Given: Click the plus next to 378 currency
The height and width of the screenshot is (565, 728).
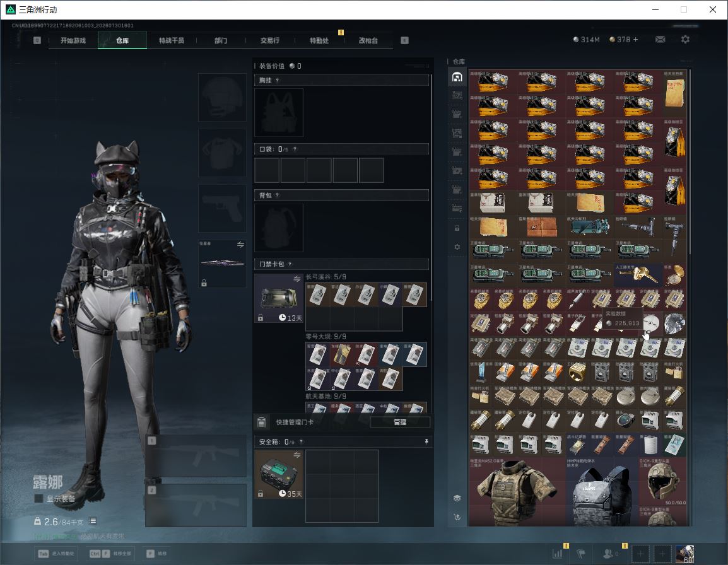Looking at the screenshot, I should tap(636, 40).
